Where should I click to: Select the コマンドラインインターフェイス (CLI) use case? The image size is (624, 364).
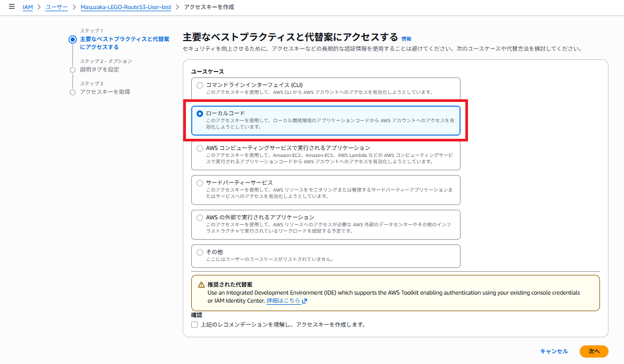(x=200, y=85)
